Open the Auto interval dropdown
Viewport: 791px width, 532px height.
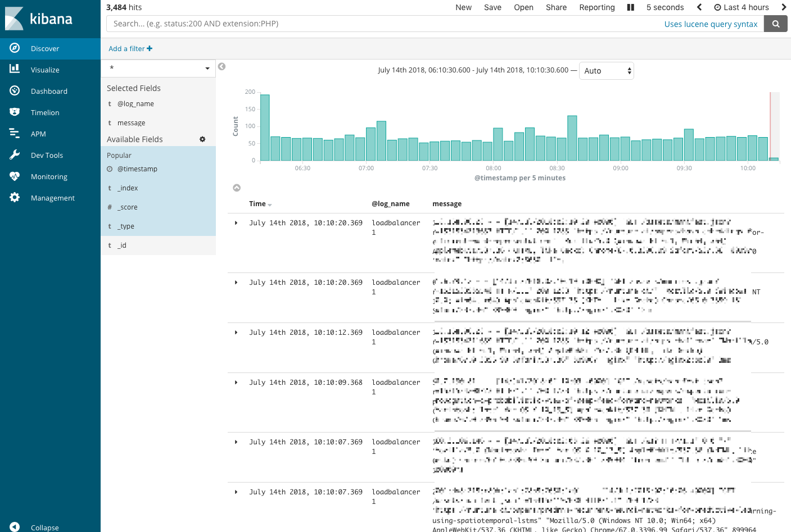(606, 71)
